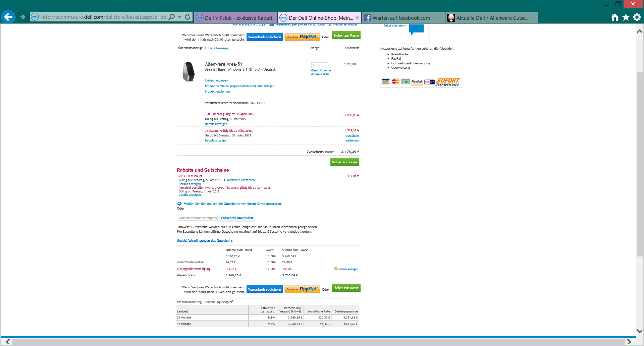Image resolution: width=644 pixels, height=346 pixels.
Task: Click the address bar URL field
Action: (x=103, y=17)
